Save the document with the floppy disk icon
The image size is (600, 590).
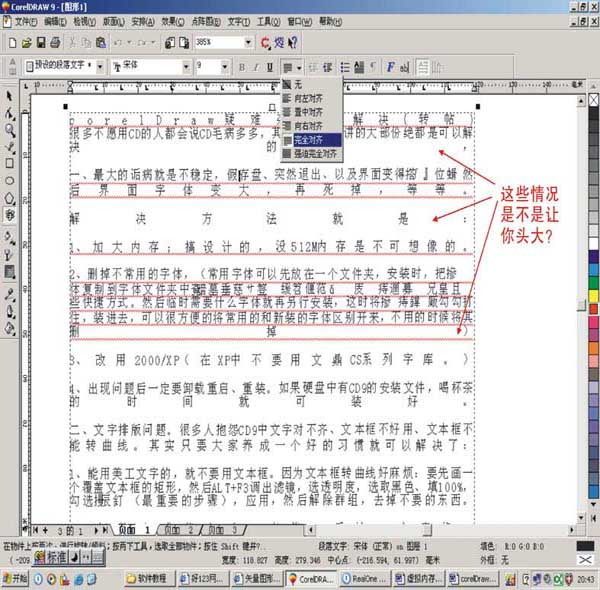click(x=41, y=42)
